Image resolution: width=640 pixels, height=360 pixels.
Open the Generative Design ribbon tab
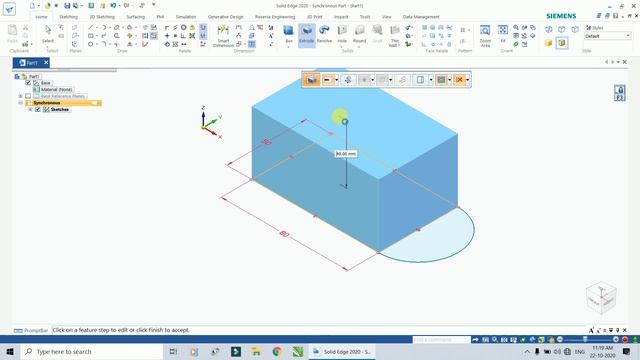(225, 17)
